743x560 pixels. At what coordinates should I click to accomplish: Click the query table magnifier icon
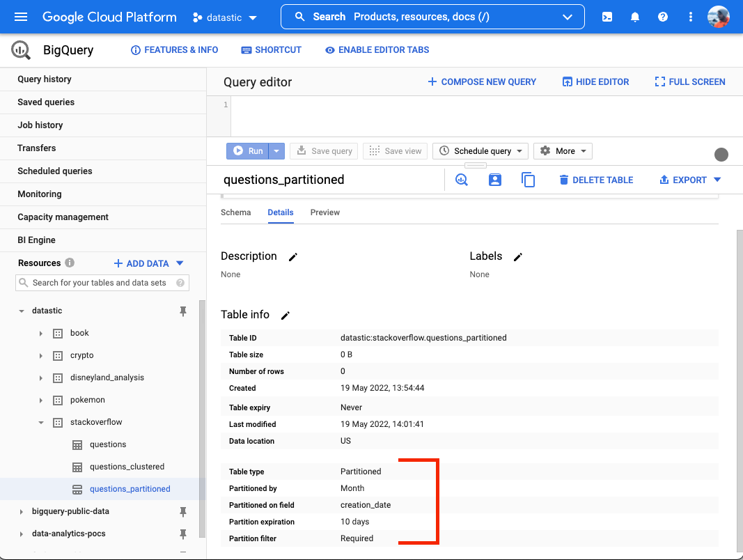pos(462,180)
